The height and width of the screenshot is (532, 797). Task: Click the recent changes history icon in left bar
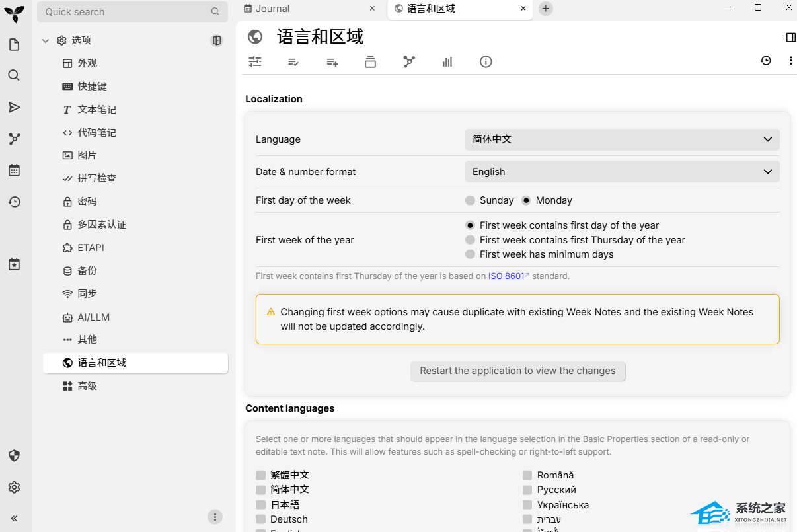[x=14, y=202]
